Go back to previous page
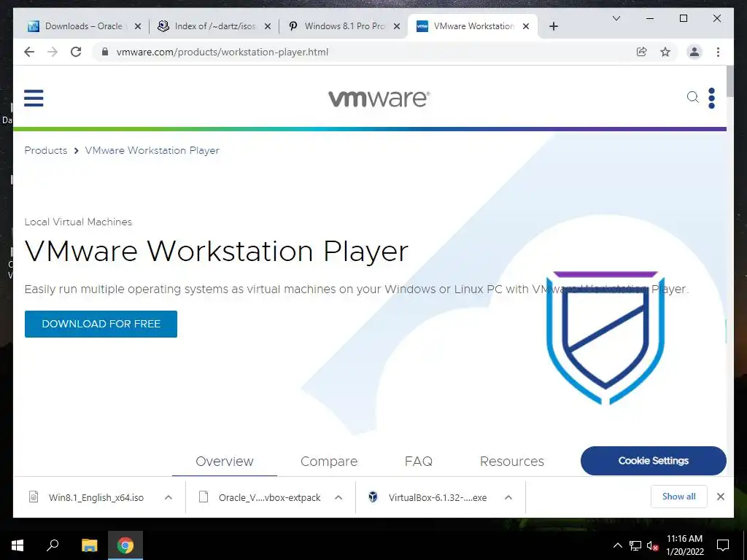Image resolution: width=747 pixels, height=560 pixels. (29, 52)
